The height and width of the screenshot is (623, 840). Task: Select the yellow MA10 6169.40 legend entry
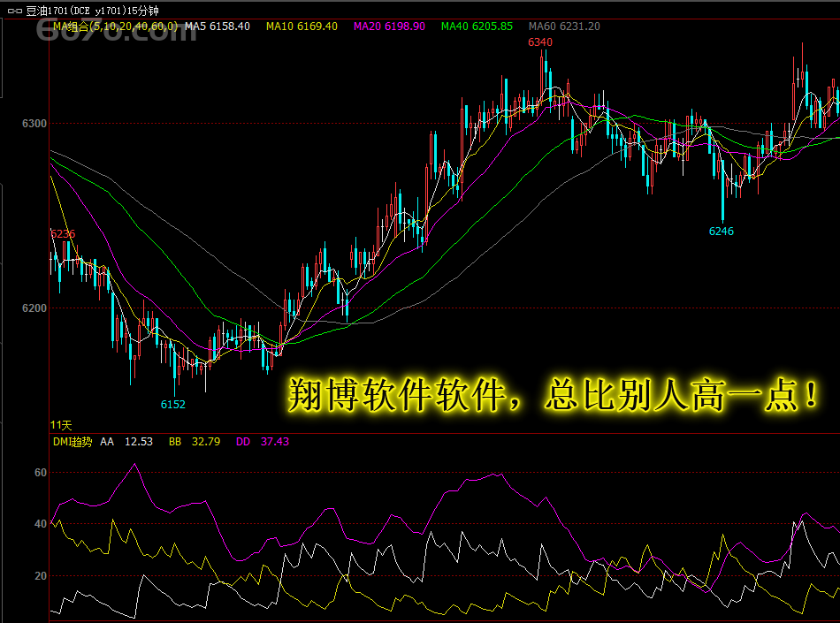coord(302,27)
